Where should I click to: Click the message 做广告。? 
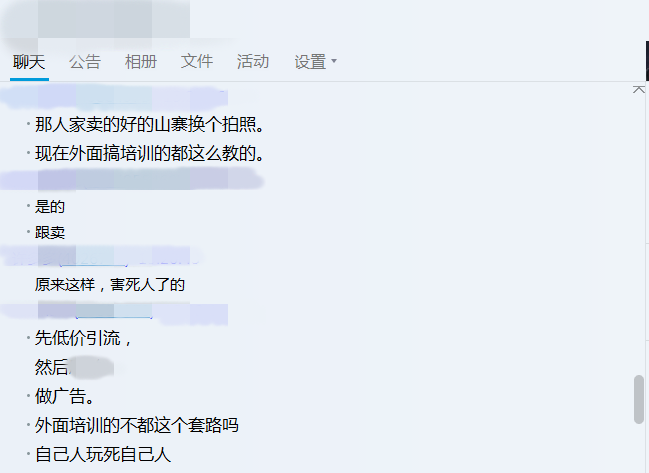pyautogui.click(x=64, y=396)
